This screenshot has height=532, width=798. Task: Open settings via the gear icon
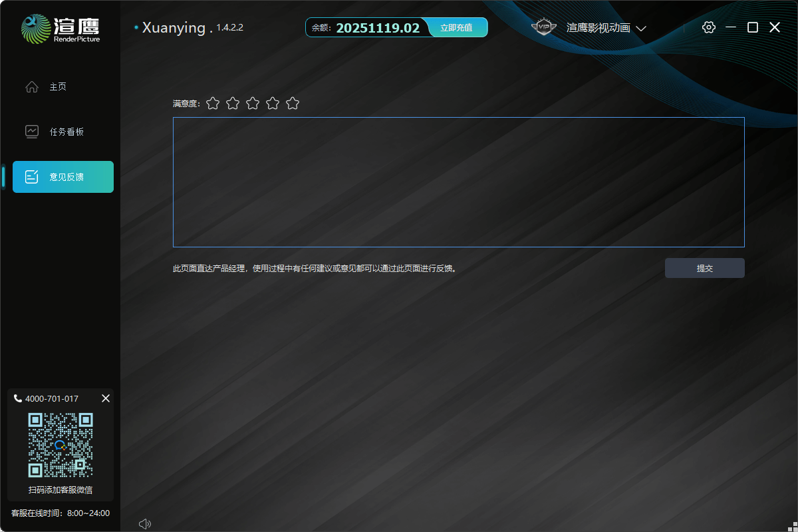[709, 27]
